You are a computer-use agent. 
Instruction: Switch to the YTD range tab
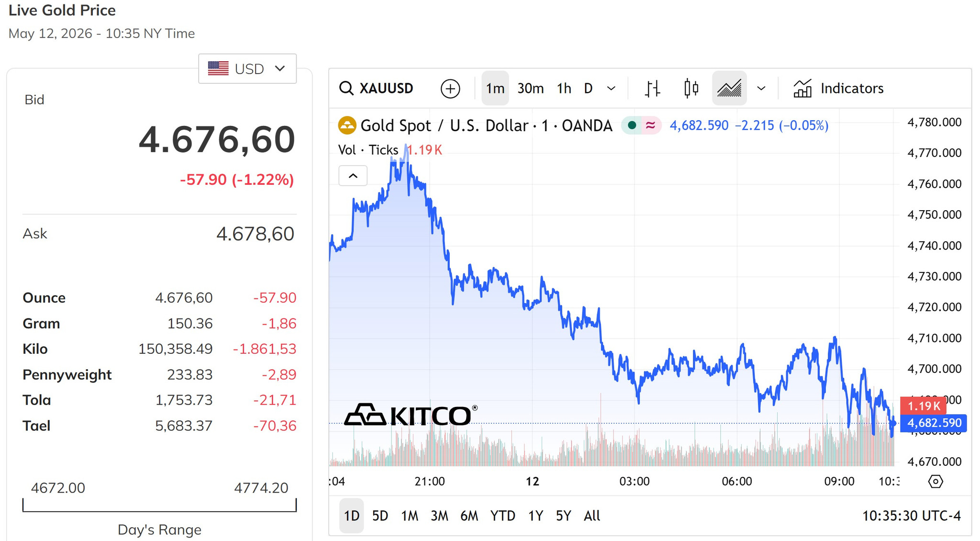click(x=503, y=516)
